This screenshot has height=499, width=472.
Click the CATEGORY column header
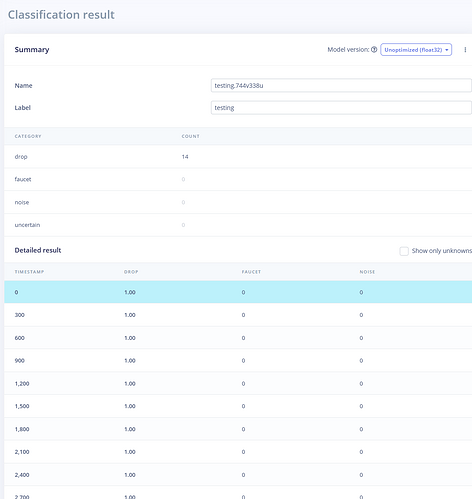coord(28,136)
